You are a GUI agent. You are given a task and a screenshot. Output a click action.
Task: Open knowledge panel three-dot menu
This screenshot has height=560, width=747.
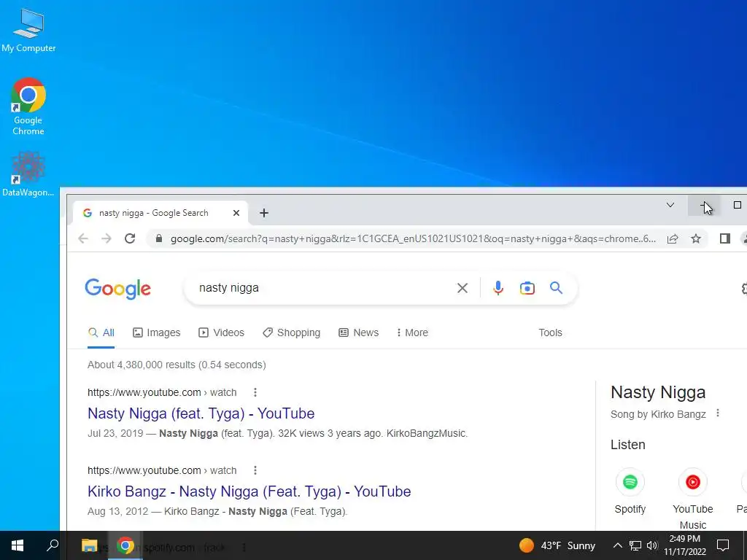coord(718,413)
